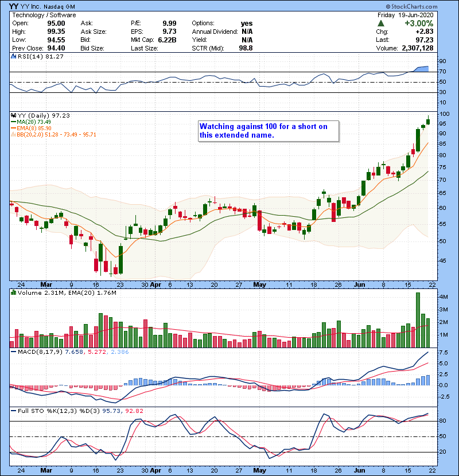The height and width of the screenshot is (476, 459).
Task: Click the SCTR (Mid) 98.8 value
Action: tap(246, 48)
